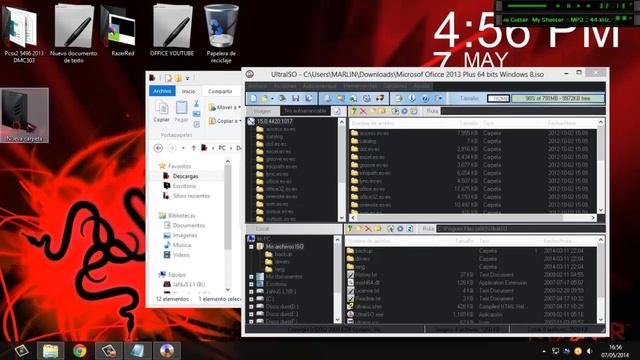Viewport: 640px width, 360px height.
Task: Click the blue info icon in UltraISO toolbar
Action: [x=412, y=98]
